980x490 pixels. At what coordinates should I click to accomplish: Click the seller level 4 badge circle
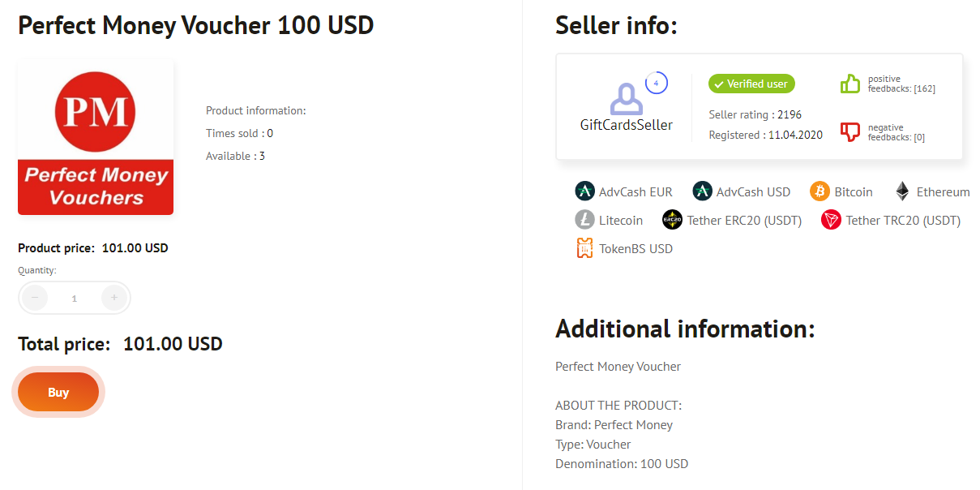coord(656,83)
